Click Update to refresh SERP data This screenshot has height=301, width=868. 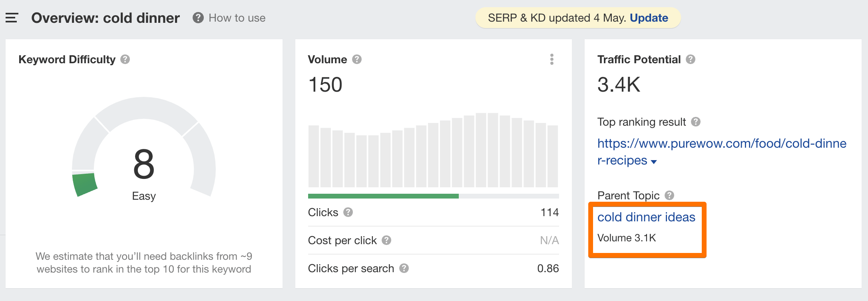pos(649,18)
